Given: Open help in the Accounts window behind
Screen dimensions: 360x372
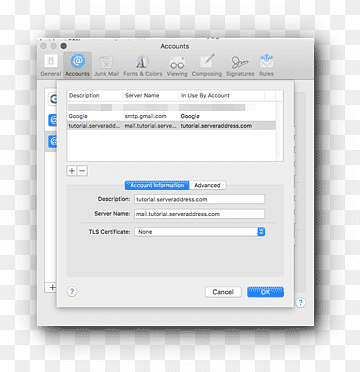Looking at the screenshot, I should pos(301,303).
